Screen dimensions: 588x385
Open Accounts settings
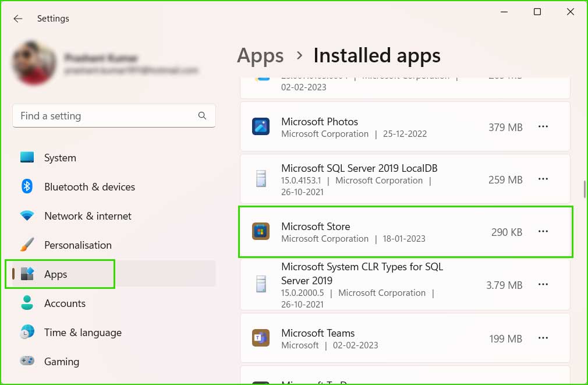point(114,303)
